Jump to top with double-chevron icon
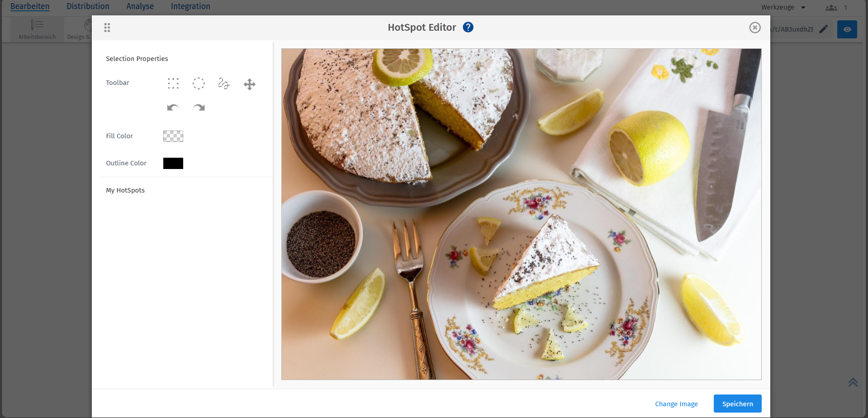The width and height of the screenshot is (868, 418). [x=853, y=382]
